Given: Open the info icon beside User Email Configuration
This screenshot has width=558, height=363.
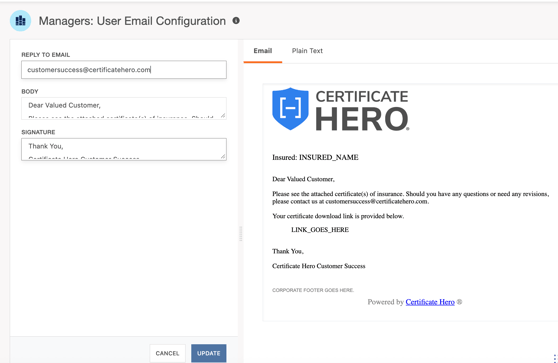Looking at the screenshot, I should (236, 21).
